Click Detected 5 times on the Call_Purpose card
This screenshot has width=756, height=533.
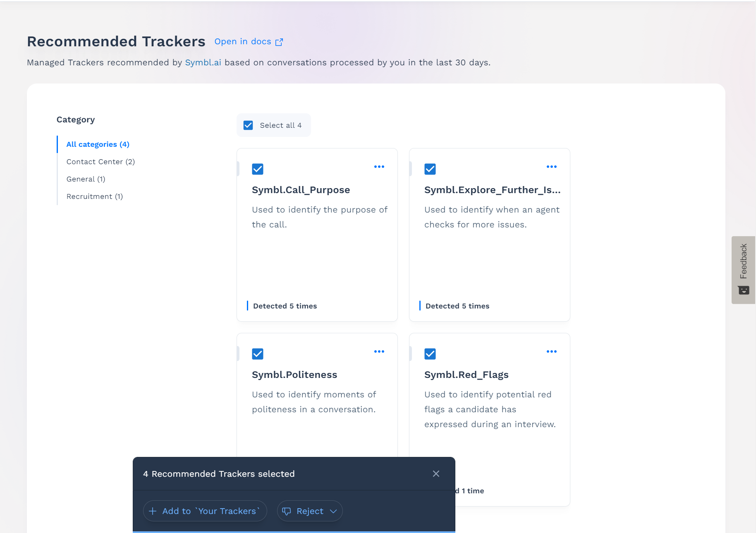click(x=285, y=306)
